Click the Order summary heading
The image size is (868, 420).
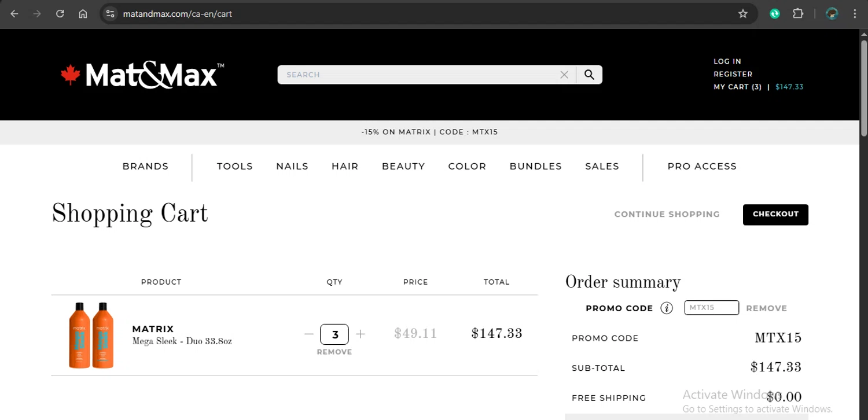[x=623, y=282]
